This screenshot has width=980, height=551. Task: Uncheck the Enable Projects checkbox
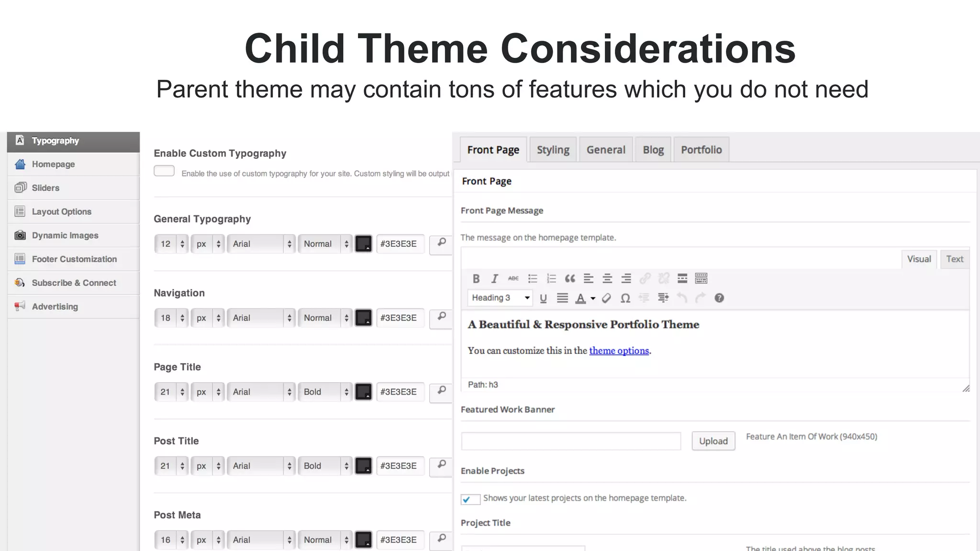470,499
